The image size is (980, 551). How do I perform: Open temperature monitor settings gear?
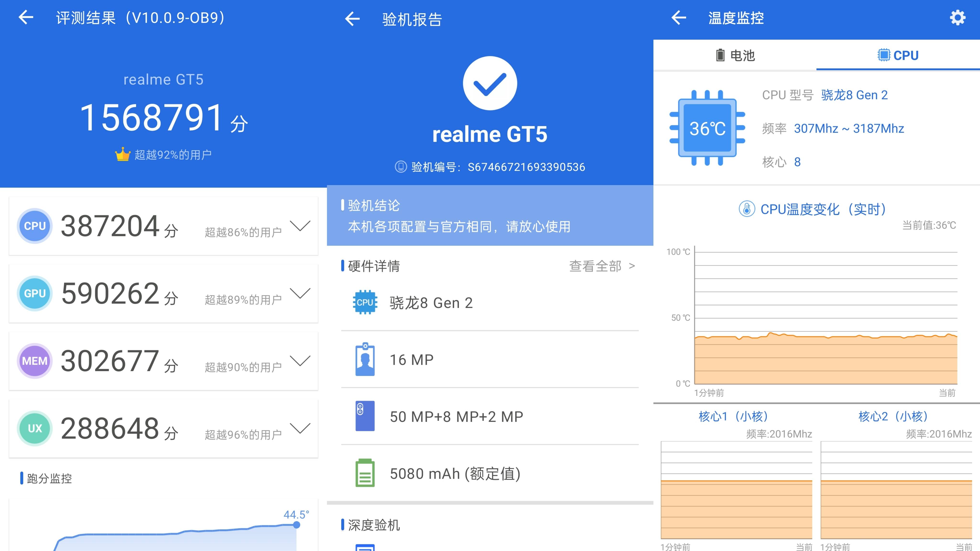coord(957,17)
